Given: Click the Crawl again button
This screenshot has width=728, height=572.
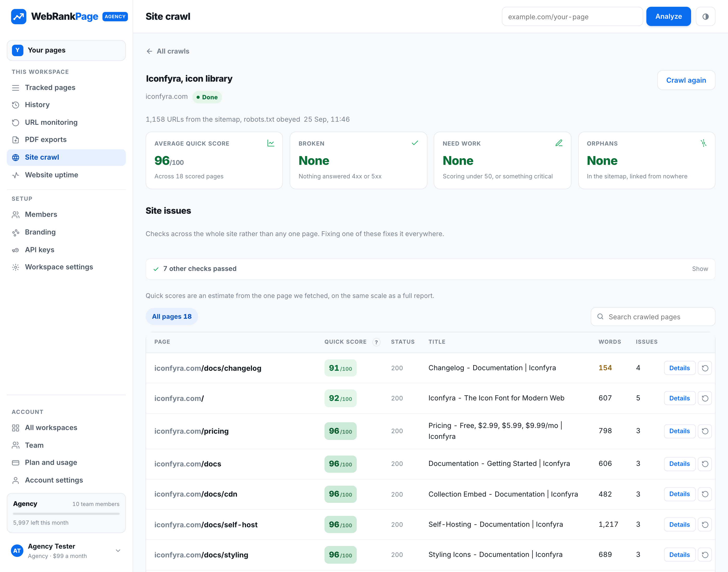Looking at the screenshot, I should coord(686,80).
